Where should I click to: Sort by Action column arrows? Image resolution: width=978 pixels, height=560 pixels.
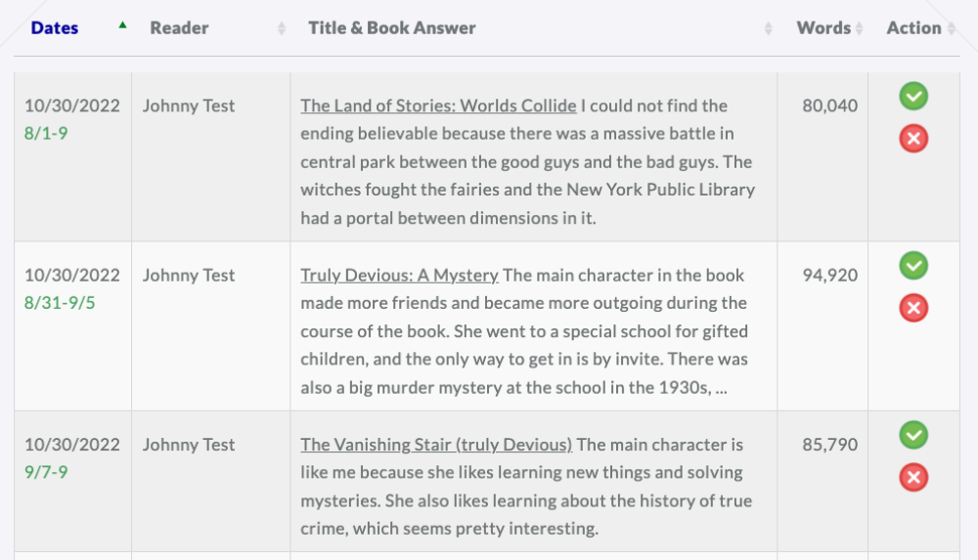tap(952, 28)
